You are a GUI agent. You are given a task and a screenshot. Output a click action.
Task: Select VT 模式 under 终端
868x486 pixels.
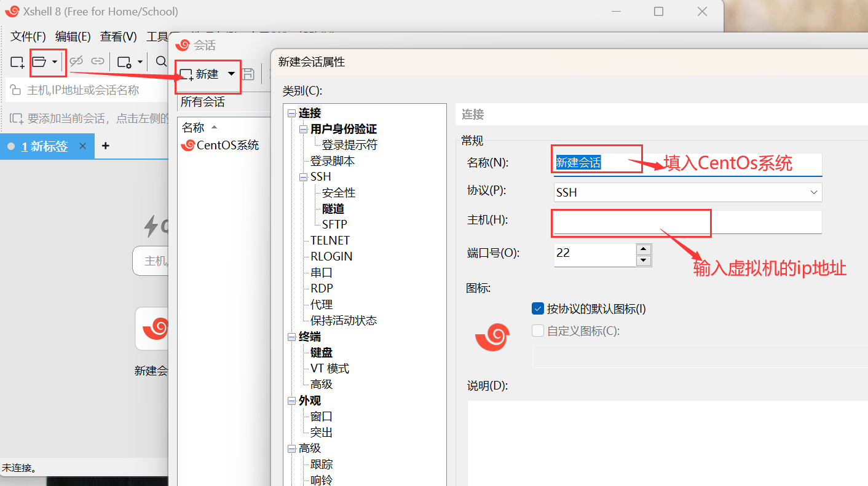[x=329, y=369]
